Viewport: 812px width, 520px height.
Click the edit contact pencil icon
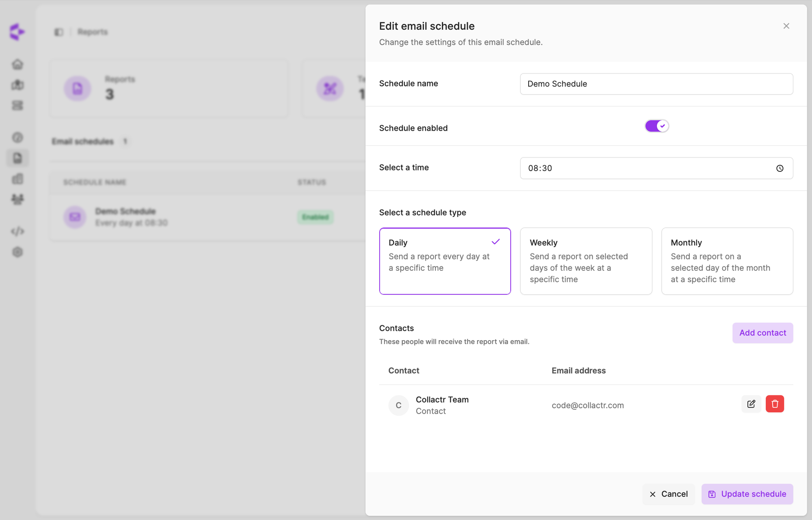pos(751,404)
